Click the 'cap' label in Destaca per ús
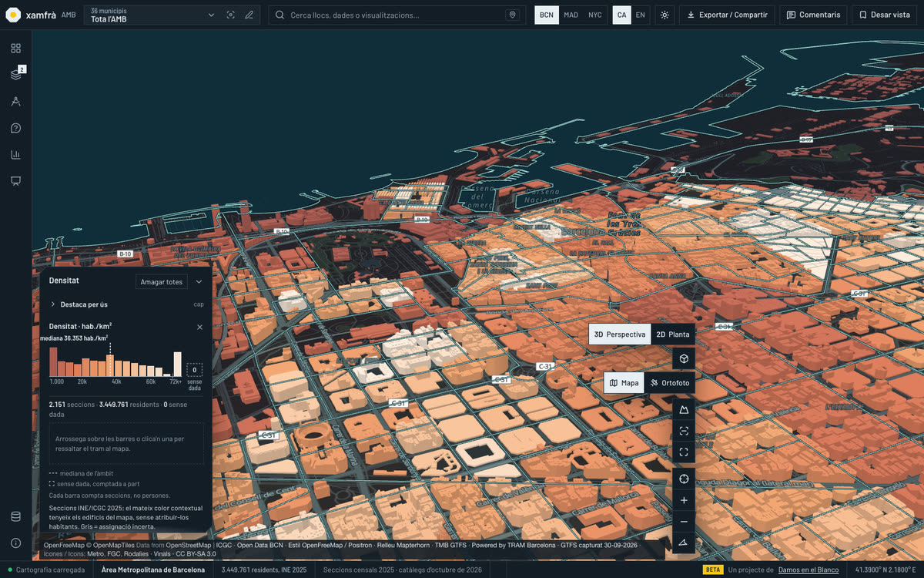This screenshot has width=924, height=578. pos(199,304)
